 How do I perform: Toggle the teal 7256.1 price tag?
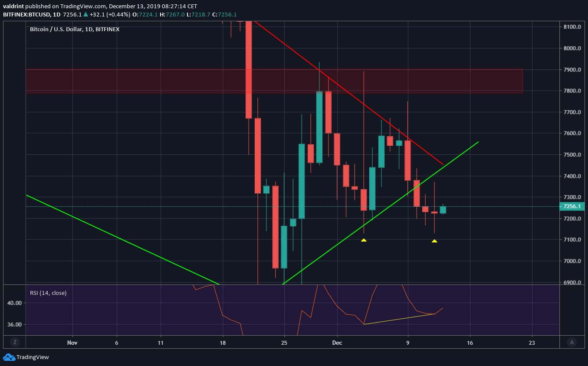coord(571,206)
